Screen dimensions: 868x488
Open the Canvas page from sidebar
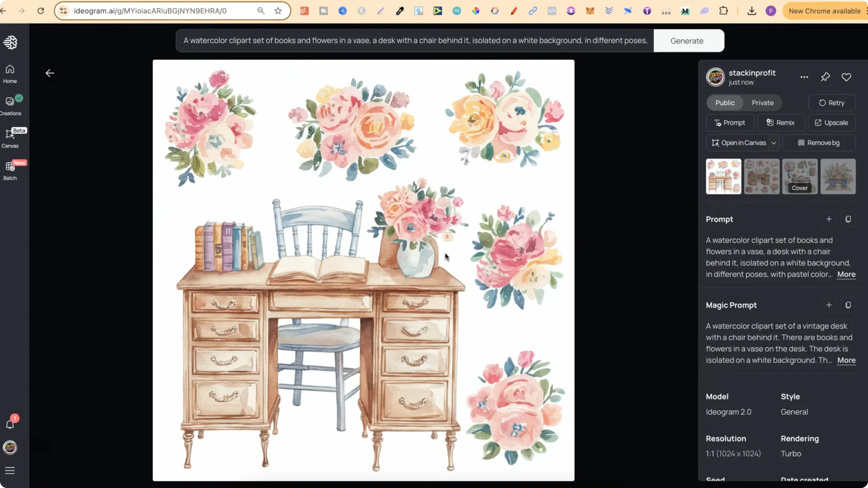[x=10, y=137]
